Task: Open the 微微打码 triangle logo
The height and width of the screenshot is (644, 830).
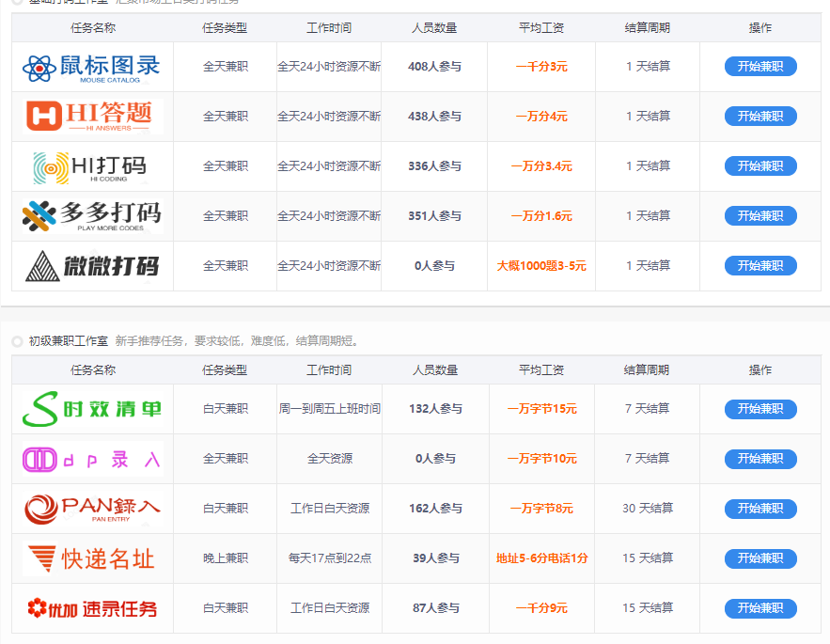Action: pos(92,266)
